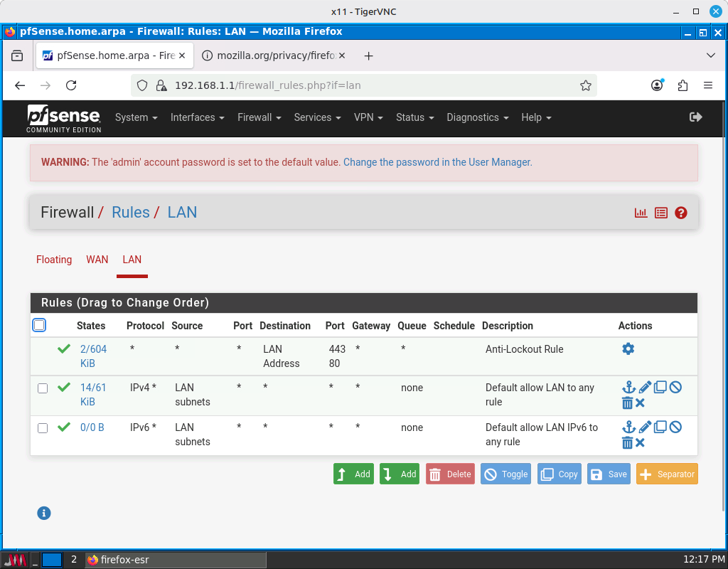Image resolution: width=728 pixels, height=569 pixels.
Task: Switch to the WAN rules tab
Action: point(97,260)
